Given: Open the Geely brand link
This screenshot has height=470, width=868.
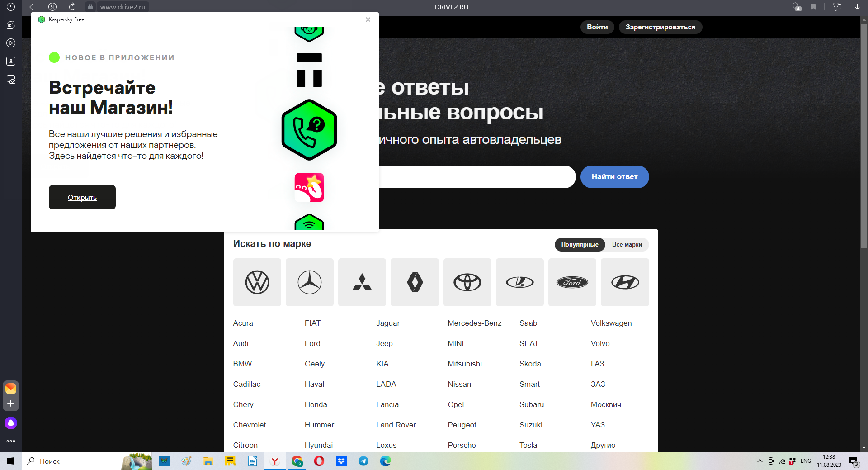Looking at the screenshot, I should pyautogui.click(x=315, y=364).
